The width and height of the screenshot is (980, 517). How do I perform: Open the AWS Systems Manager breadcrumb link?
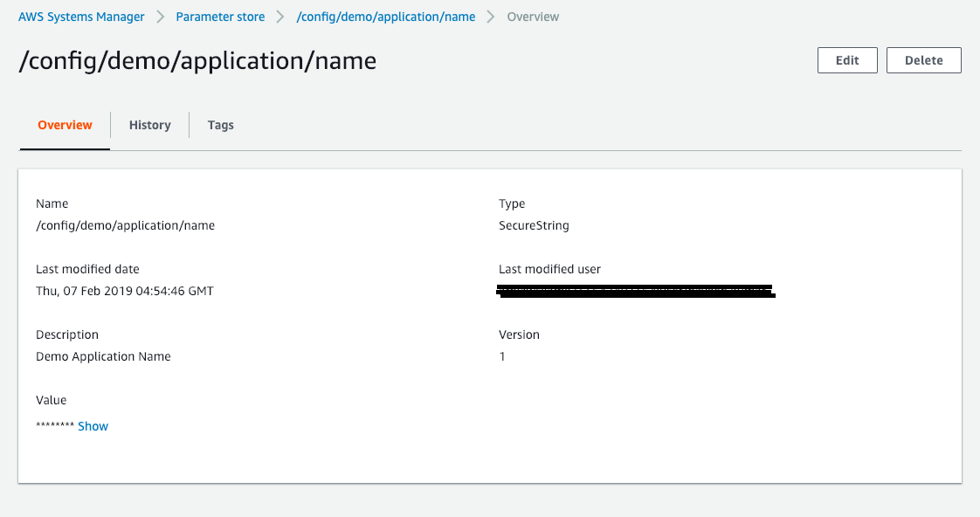80,16
